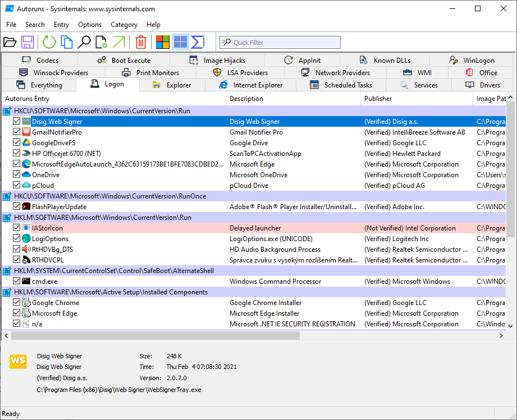
Task: Disable the LogiOptions checkbox
Action: (x=16, y=238)
